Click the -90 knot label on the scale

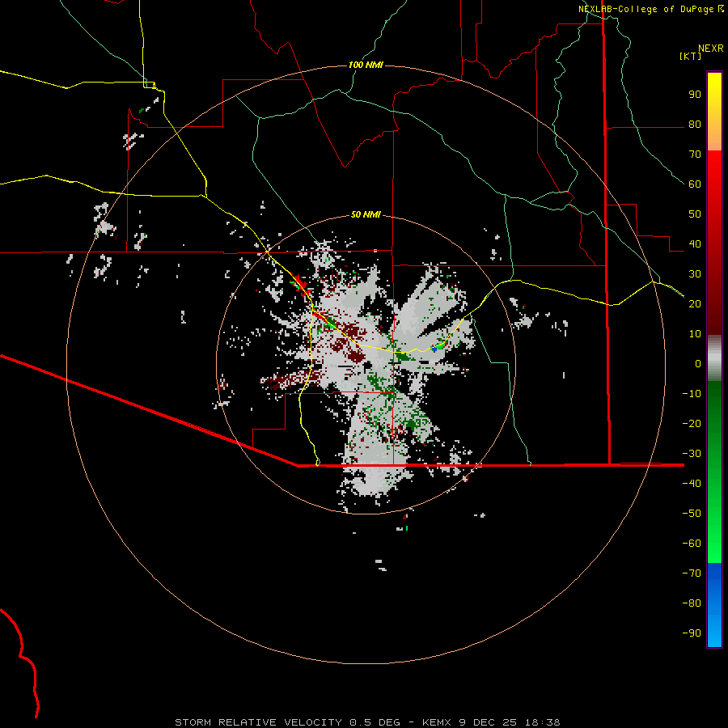click(692, 633)
